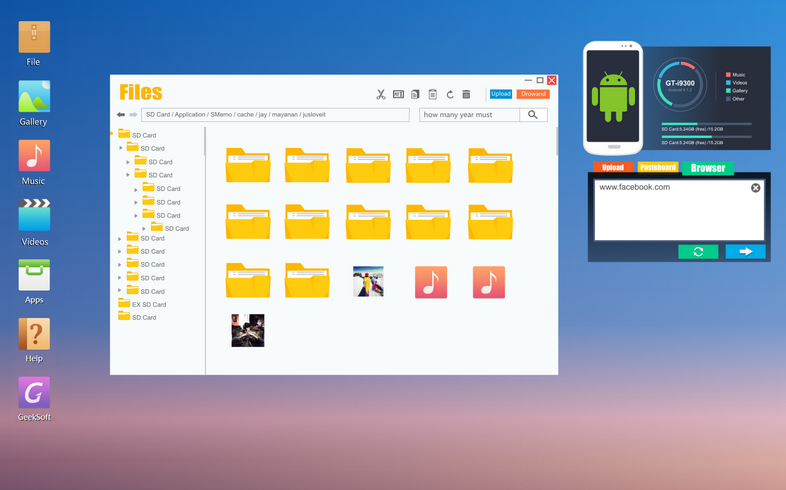Click the orange Drowand button
786x490 pixels.
pyautogui.click(x=533, y=94)
